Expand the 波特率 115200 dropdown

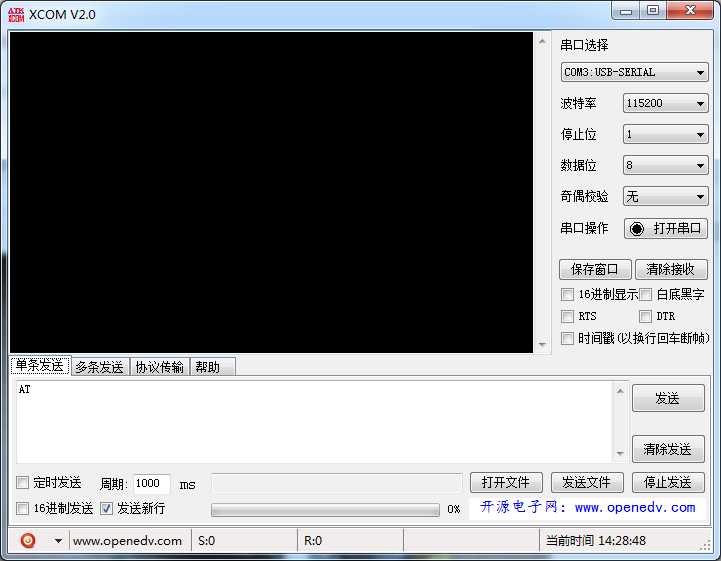click(x=665, y=103)
